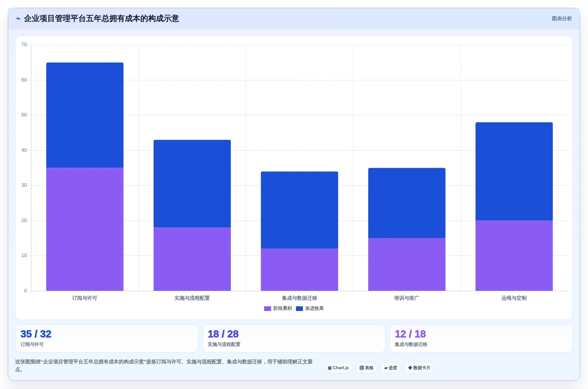This screenshot has height=389, width=588.
Task: Click the blue bar segment for 运维与定制
Action: tap(514, 172)
